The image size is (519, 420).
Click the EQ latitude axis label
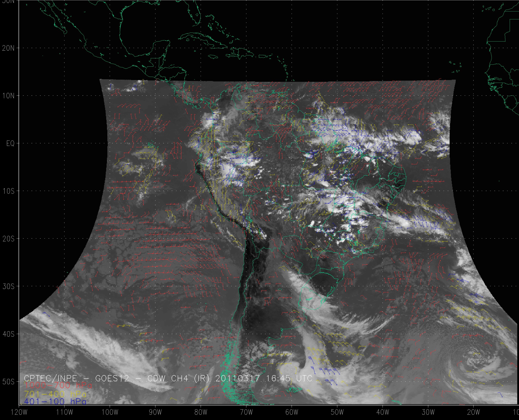[x=10, y=144]
